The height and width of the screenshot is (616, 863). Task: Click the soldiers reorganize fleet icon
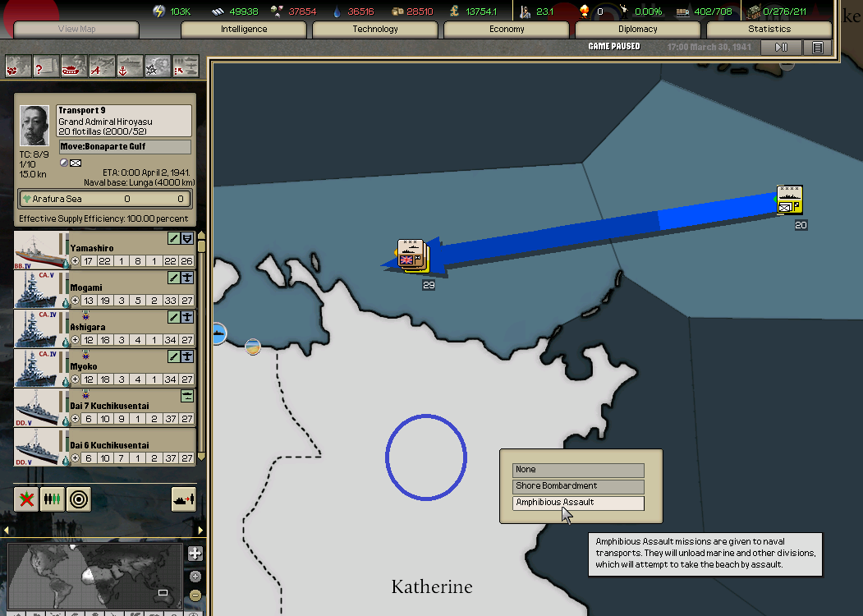click(53, 499)
